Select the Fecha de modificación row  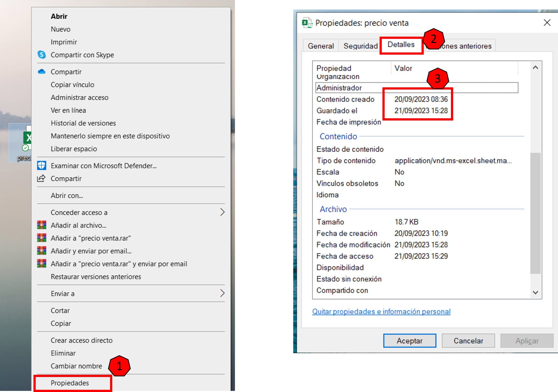tap(417, 245)
